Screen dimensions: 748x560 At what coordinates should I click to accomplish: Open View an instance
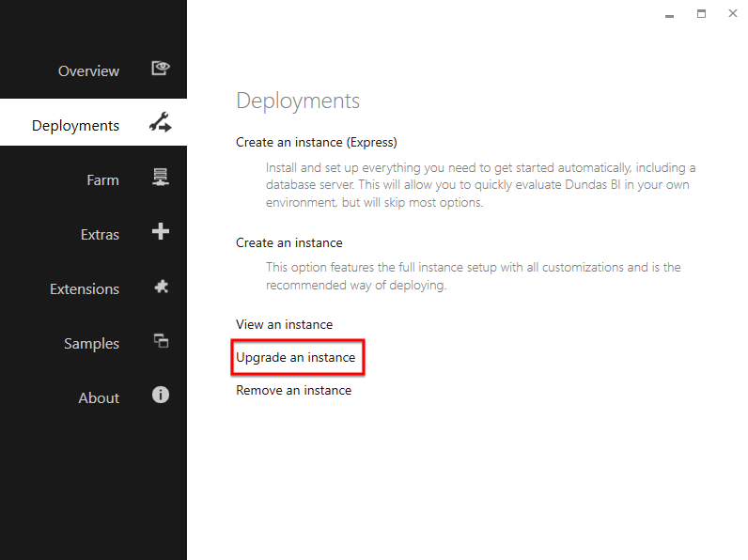[285, 324]
